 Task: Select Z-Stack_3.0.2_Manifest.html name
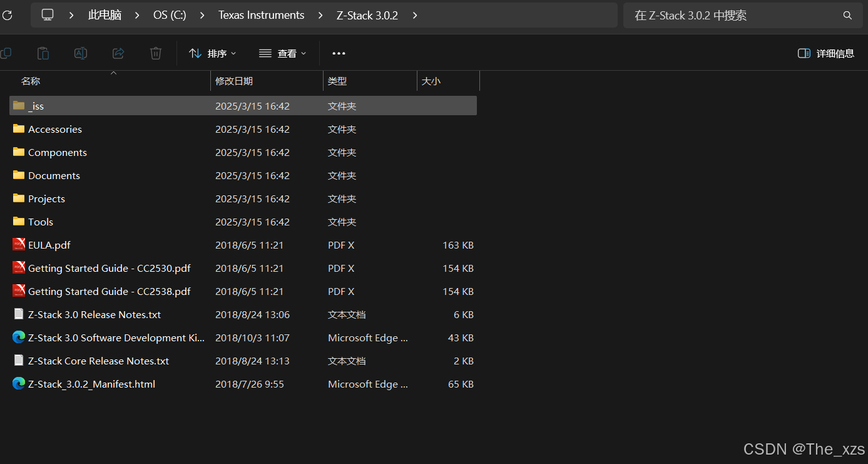pos(91,384)
